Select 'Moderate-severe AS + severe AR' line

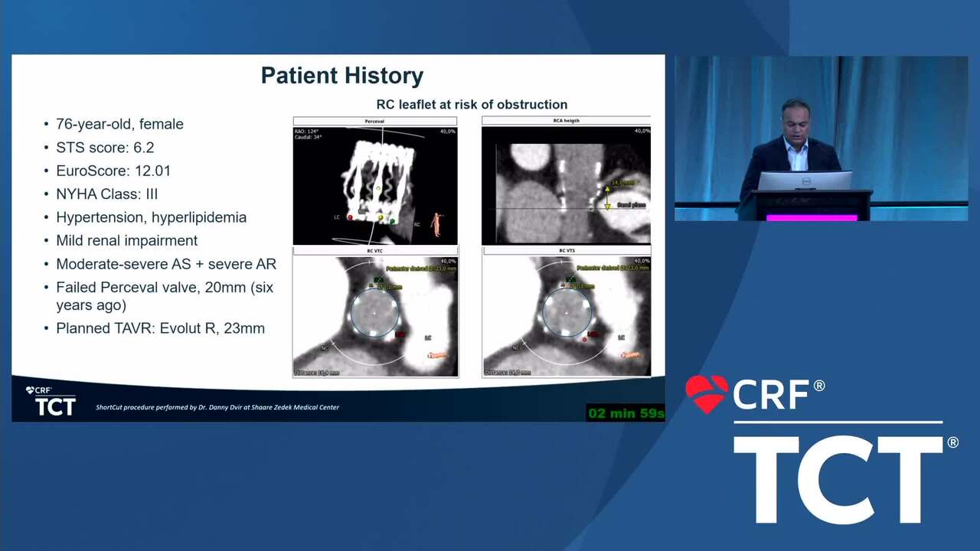coord(165,264)
